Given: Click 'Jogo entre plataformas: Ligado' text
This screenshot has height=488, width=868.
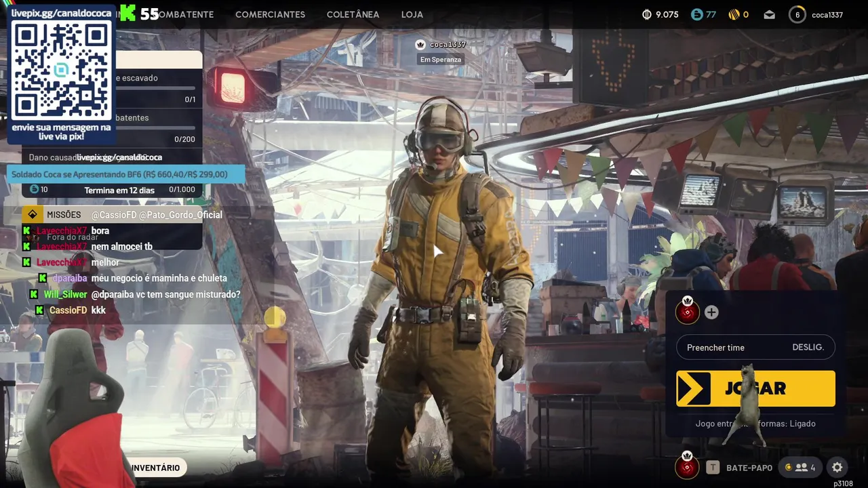Looking at the screenshot, I should 755,424.
